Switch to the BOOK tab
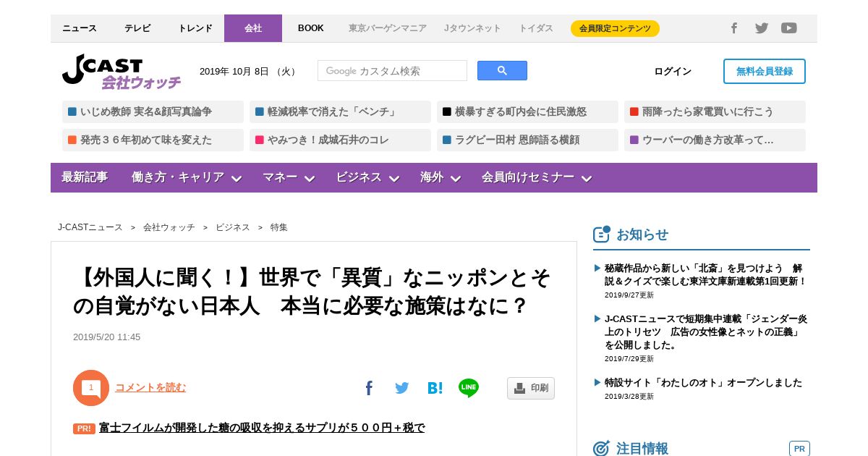This screenshot has height=456, width=868. tap(311, 28)
